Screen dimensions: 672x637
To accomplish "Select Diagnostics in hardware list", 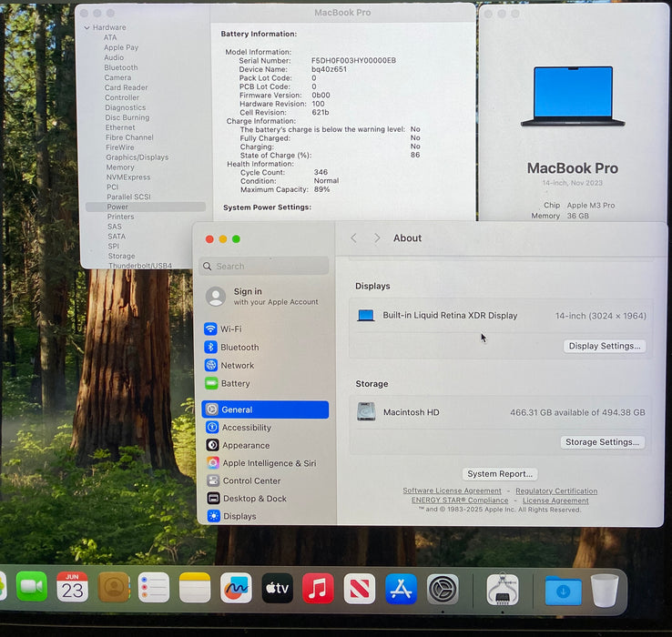I will 125,107.
